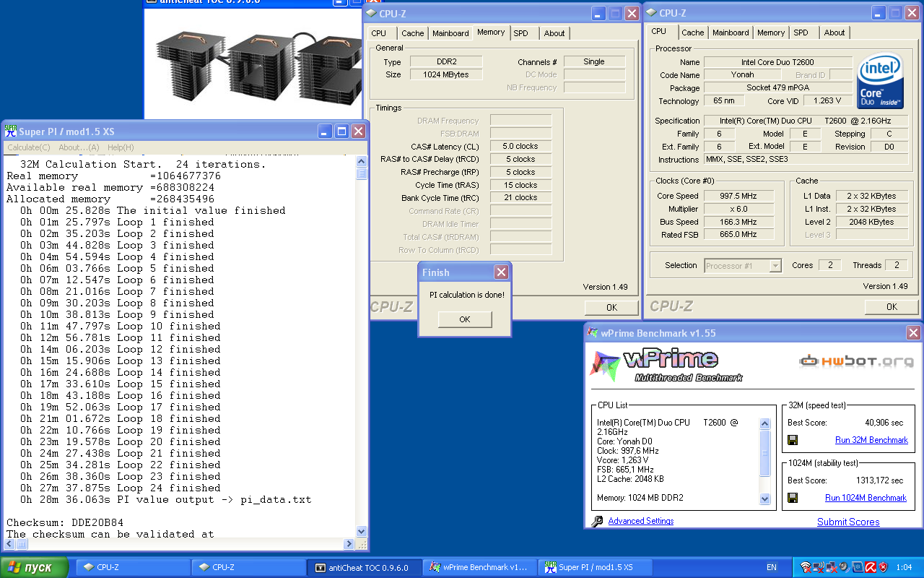Image resolution: width=924 pixels, height=578 pixels.
Task: Click the Memory Size '1024 MBytes' field
Action: tap(446, 74)
